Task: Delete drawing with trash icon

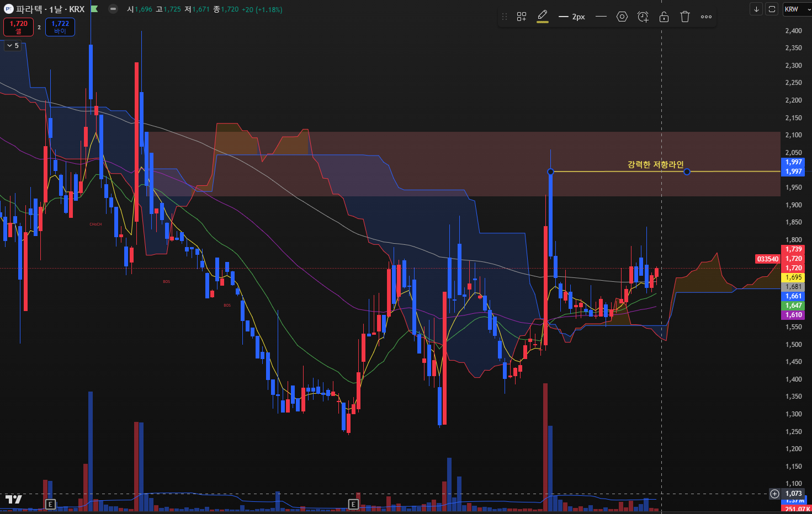Action: (x=685, y=17)
